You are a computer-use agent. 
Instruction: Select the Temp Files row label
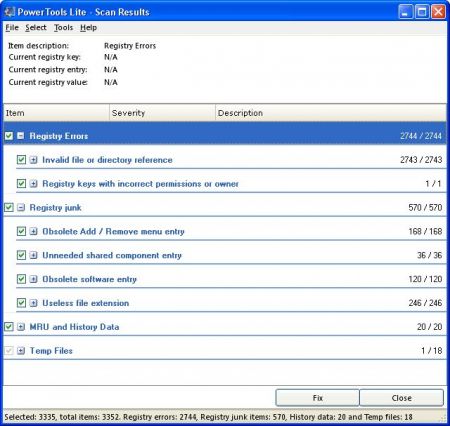point(51,351)
